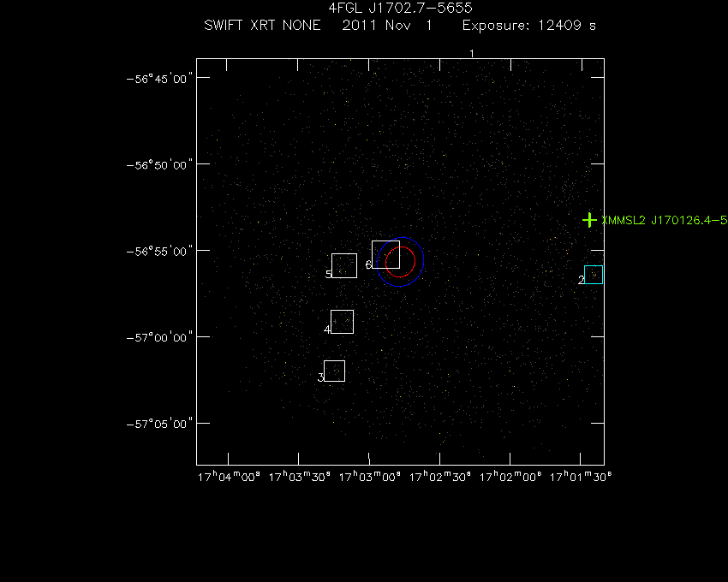Click the green XMMSL2 cross marker

[x=589, y=219]
